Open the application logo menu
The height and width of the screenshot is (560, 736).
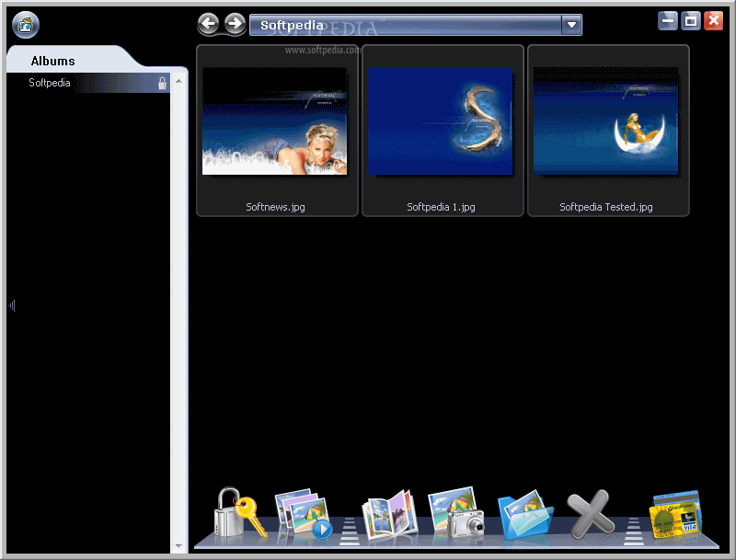coord(26,25)
